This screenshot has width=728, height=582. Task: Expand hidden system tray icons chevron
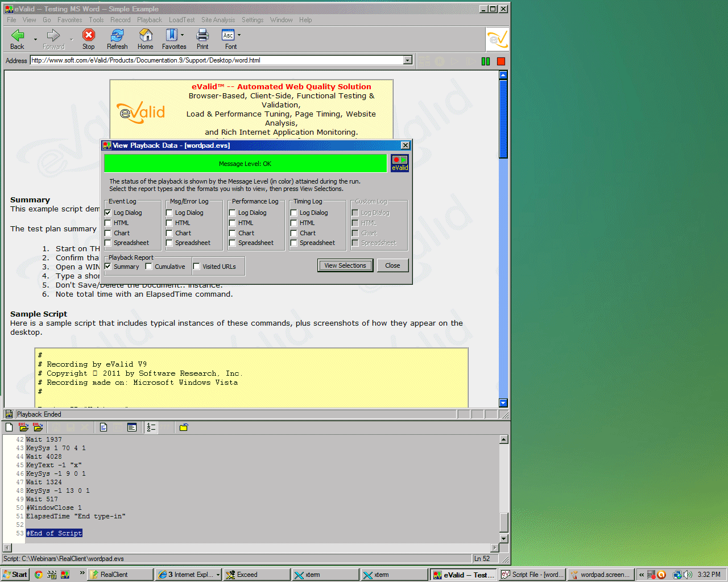point(642,575)
